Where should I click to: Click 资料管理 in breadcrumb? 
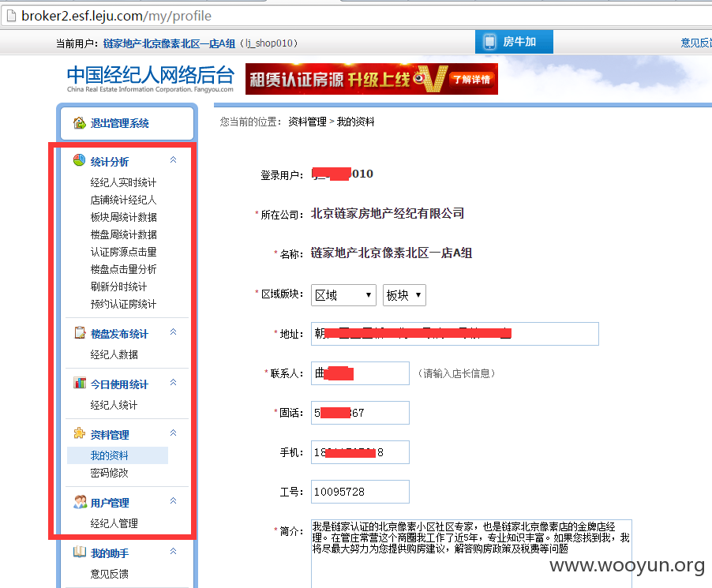307,122
